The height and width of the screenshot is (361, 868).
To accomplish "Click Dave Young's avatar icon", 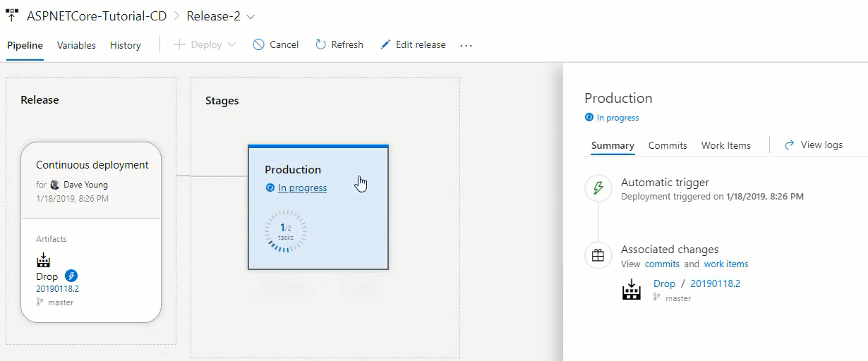I will [55, 185].
